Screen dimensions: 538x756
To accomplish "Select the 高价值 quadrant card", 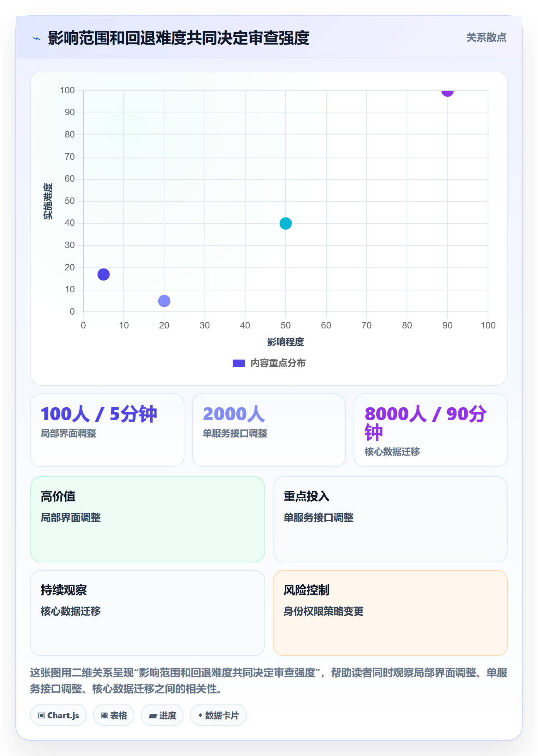I will point(148,519).
